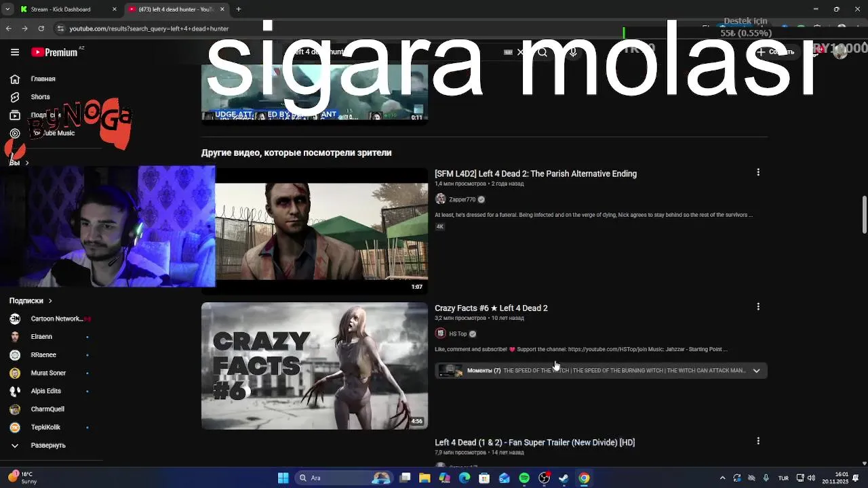Click the microphone icon in system tray
The image size is (868, 488).
tap(766, 478)
